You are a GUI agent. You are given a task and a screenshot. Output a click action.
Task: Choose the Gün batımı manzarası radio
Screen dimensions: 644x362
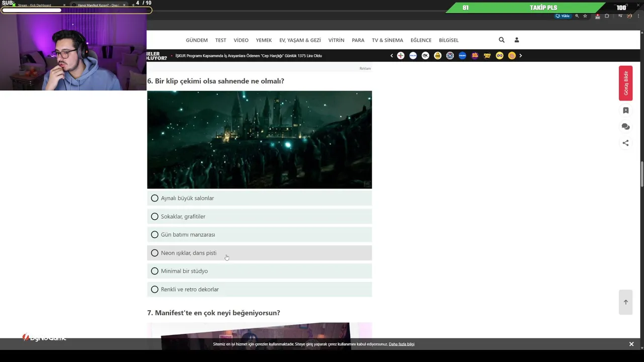pos(154,235)
